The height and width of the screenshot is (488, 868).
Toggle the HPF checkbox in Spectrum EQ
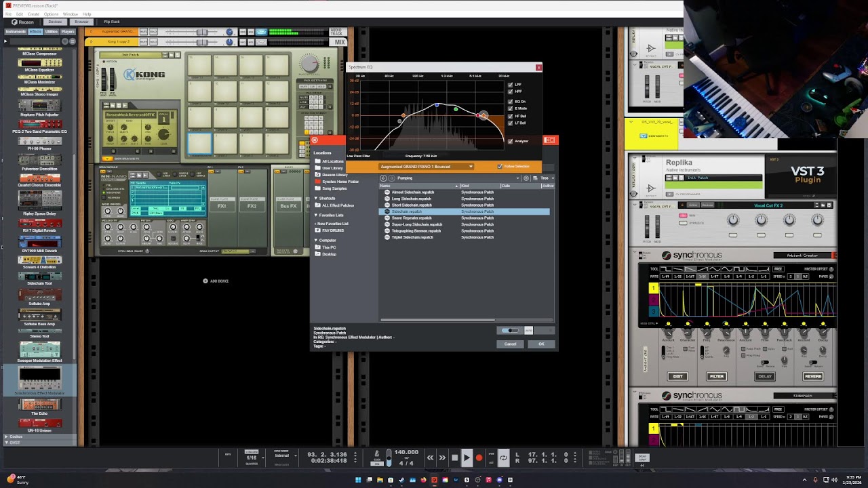511,91
